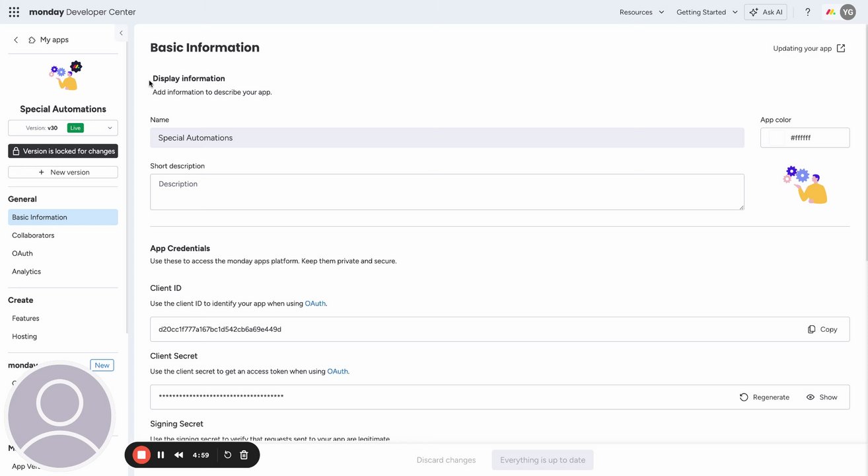Viewport: 868px width, 476px height.
Task: Go back using My apps arrow
Action: (x=16, y=40)
